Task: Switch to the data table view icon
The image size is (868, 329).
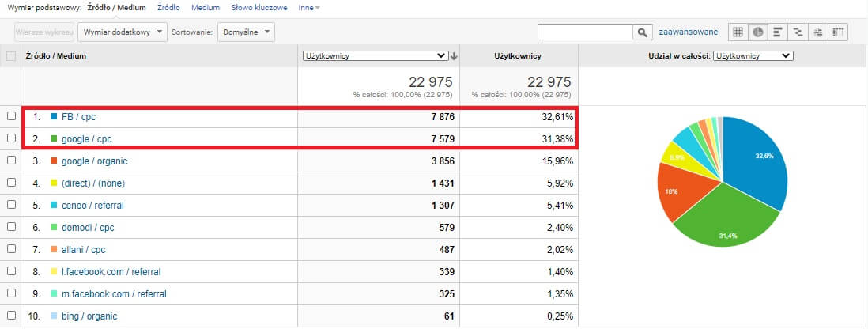Action: point(738,32)
